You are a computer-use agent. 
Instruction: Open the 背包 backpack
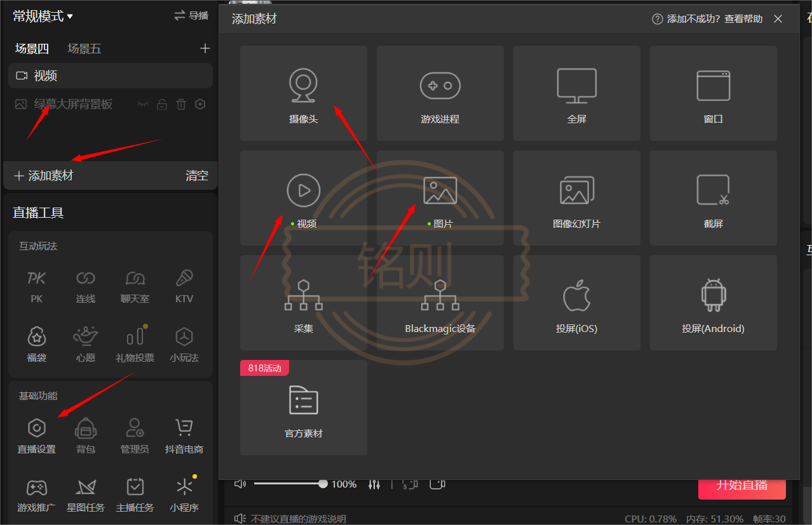coord(86,437)
